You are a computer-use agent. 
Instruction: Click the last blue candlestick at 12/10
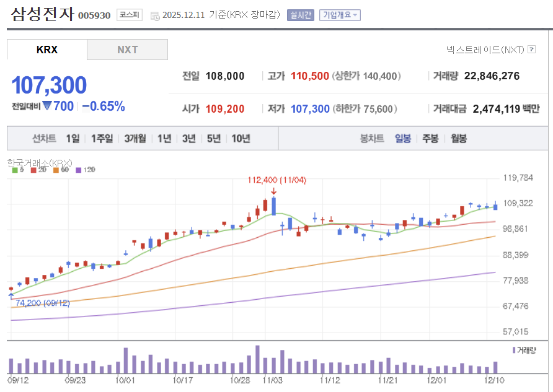tap(495, 206)
